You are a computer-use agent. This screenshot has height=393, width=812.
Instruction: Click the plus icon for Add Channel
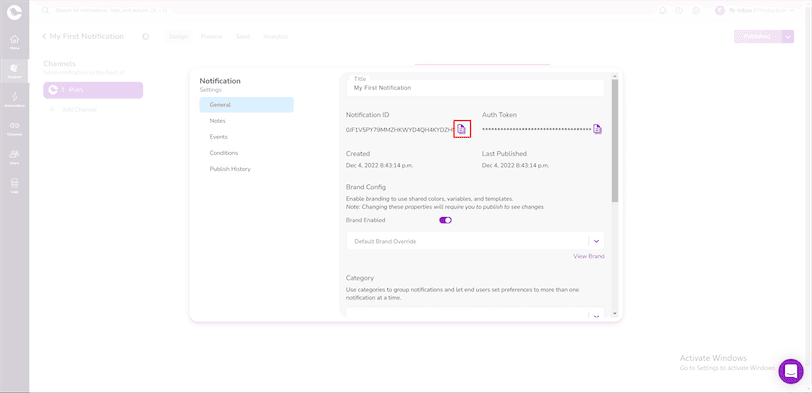(x=52, y=110)
